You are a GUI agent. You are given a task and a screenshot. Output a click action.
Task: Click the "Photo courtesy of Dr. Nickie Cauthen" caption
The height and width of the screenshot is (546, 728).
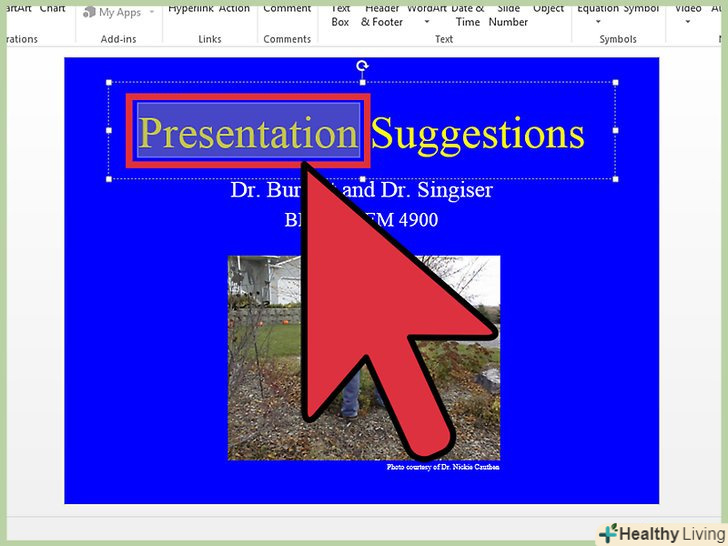443,467
